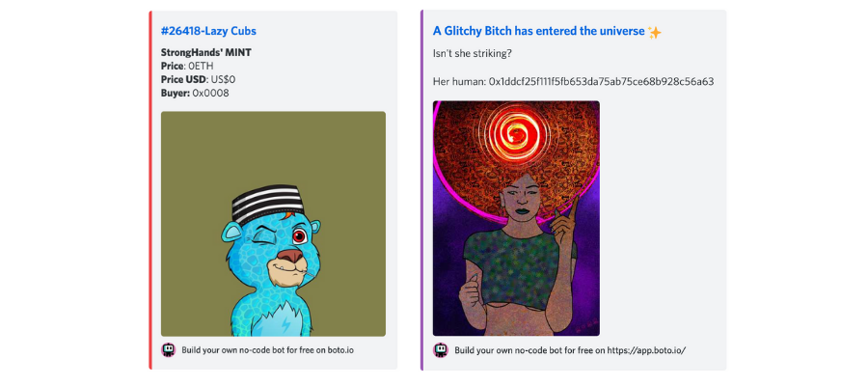
Task: Open the Lazy Cubs blue bear image
Action: (x=273, y=224)
